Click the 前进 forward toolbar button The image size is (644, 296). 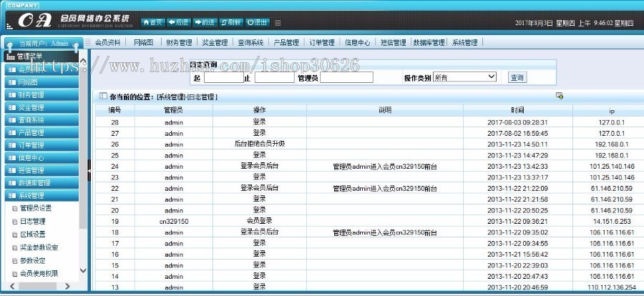(x=205, y=22)
